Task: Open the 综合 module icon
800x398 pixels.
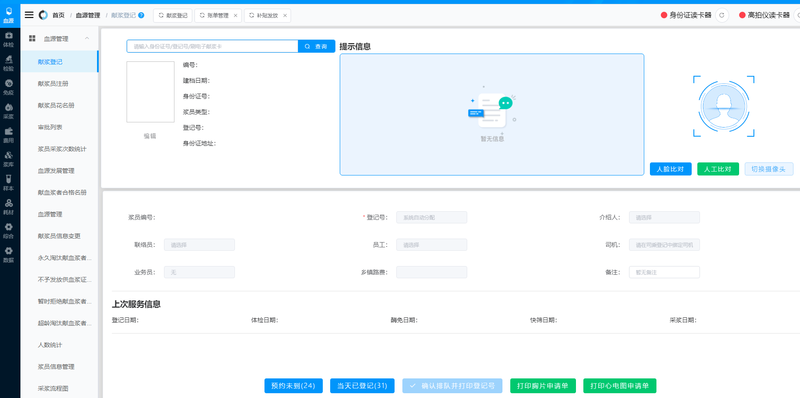Action: pyautogui.click(x=8, y=231)
